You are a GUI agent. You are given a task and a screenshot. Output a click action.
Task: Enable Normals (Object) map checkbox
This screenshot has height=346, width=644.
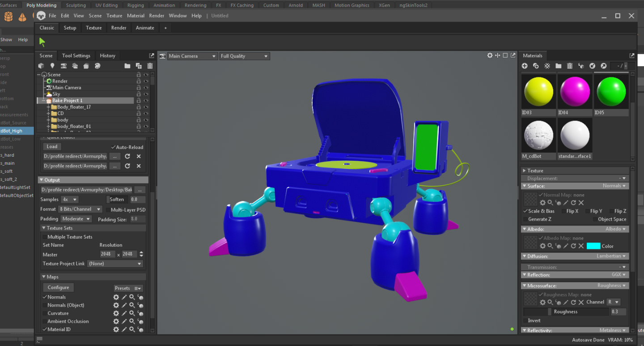pos(45,305)
